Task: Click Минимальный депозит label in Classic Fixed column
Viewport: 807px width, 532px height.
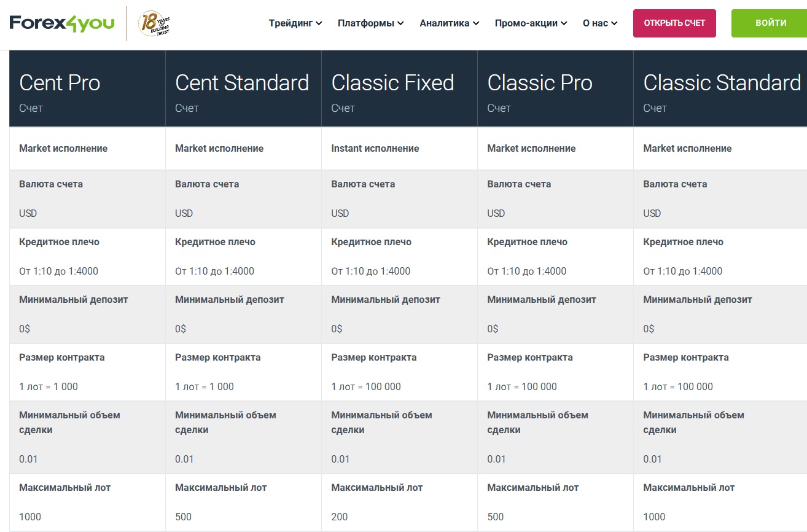Action: [386, 300]
